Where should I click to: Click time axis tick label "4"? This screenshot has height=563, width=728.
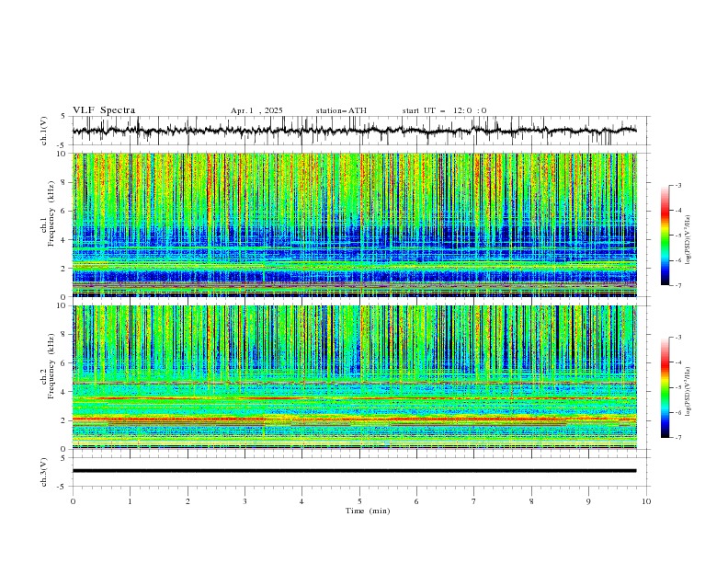pyautogui.click(x=301, y=501)
